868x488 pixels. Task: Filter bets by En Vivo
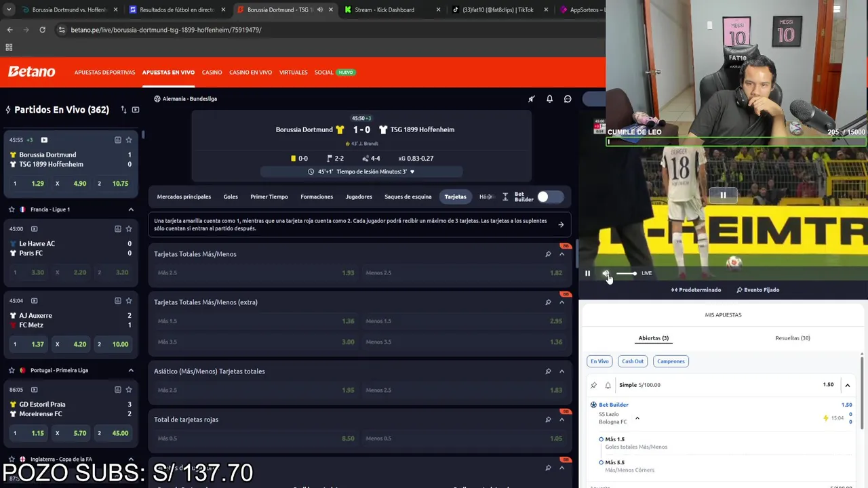coord(599,361)
